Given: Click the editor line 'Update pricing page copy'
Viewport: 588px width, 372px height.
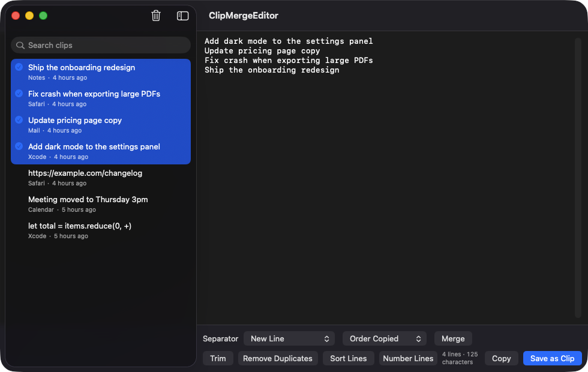Looking at the screenshot, I should (x=262, y=50).
